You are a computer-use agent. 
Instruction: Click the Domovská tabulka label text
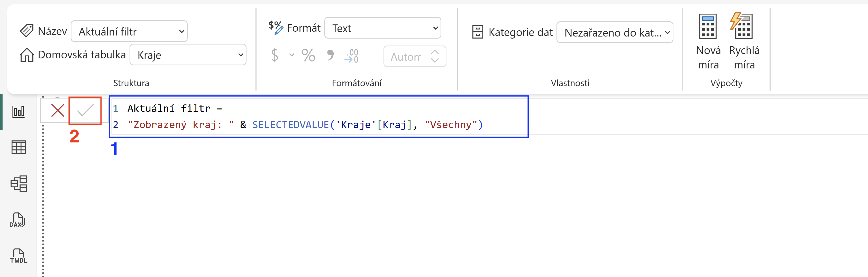coord(81,55)
